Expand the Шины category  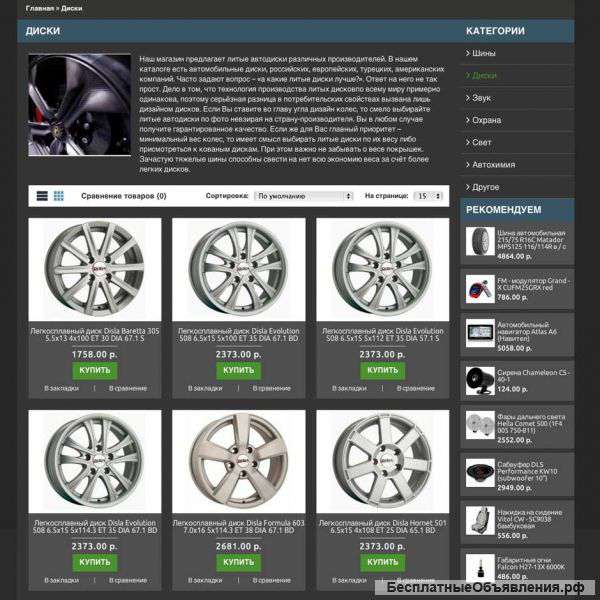483,53
